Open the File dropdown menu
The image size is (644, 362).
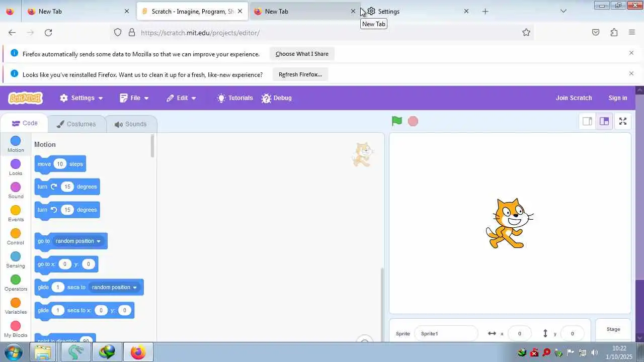tap(134, 98)
